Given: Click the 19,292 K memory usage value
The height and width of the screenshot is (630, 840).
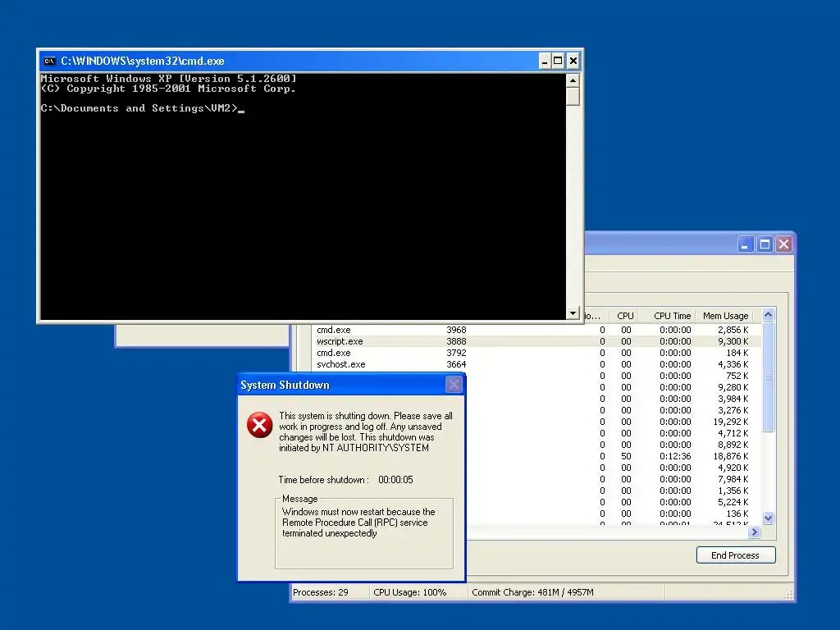Looking at the screenshot, I should tap(731, 422).
